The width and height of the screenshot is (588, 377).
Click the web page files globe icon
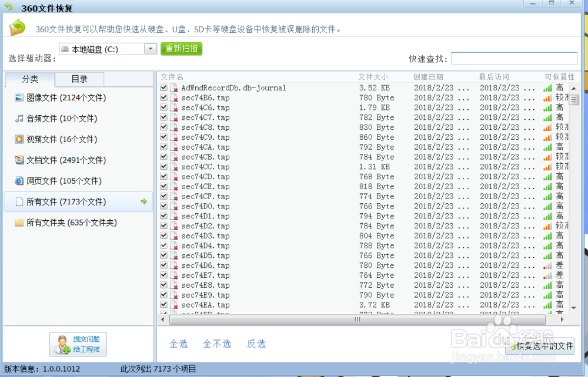point(19,181)
